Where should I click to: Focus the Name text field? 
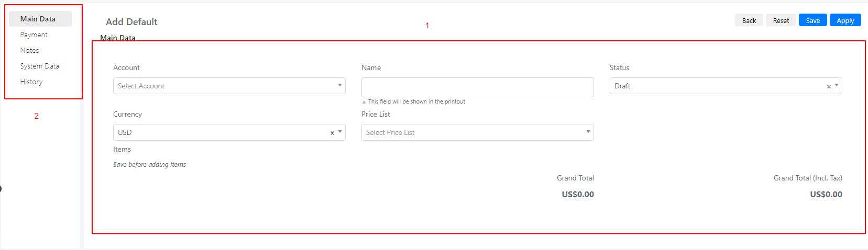click(x=478, y=87)
